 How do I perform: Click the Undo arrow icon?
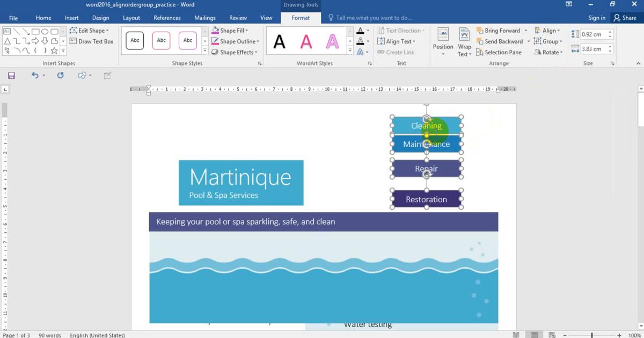click(x=35, y=76)
